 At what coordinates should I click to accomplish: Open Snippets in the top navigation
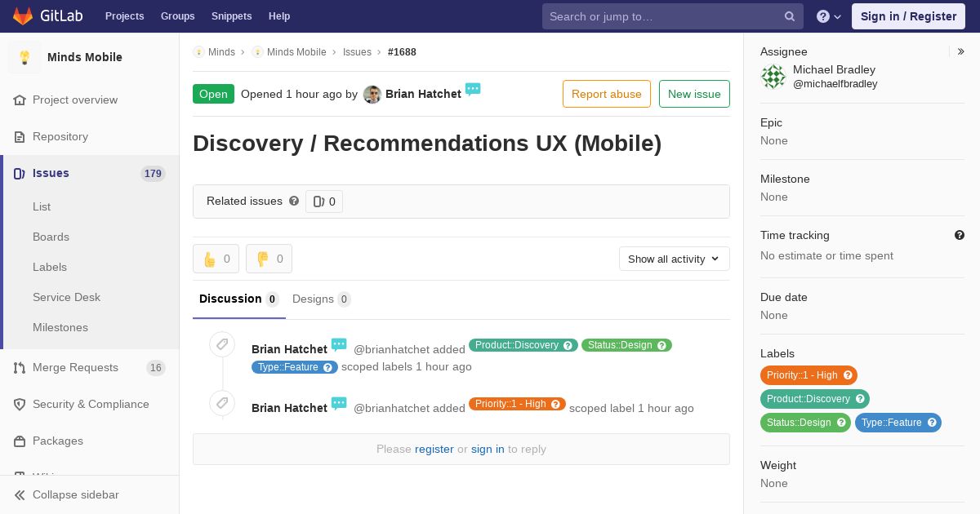click(x=232, y=16)
